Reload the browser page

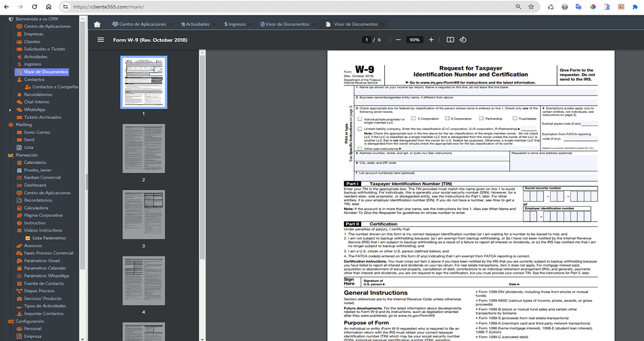click(34, 7)
